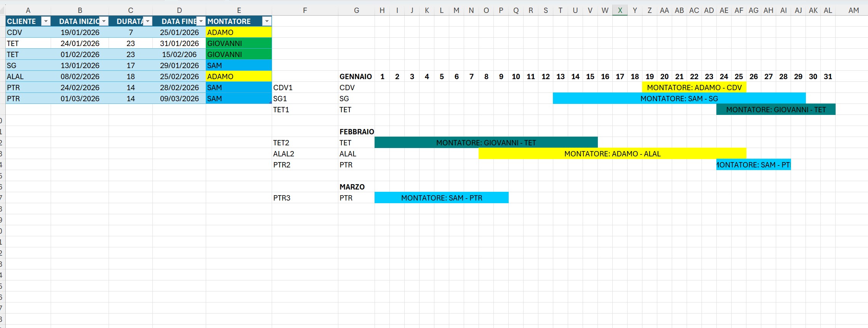The image size is (868, 328).
Task: Click the teal January GIOVANNI - TET bar
Action: [x=776, y=110]
